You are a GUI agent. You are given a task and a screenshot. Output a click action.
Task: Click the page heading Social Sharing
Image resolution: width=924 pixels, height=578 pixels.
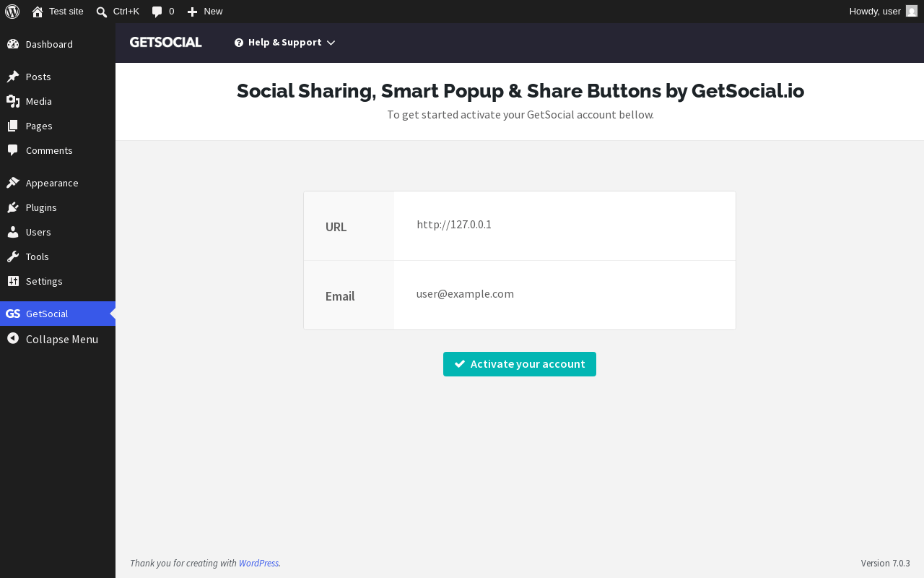[520, 90]
